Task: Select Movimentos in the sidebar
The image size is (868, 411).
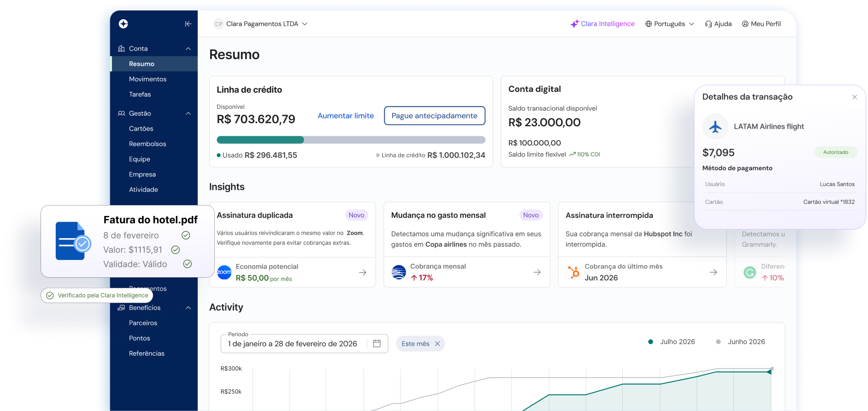Action: [148, 79]
